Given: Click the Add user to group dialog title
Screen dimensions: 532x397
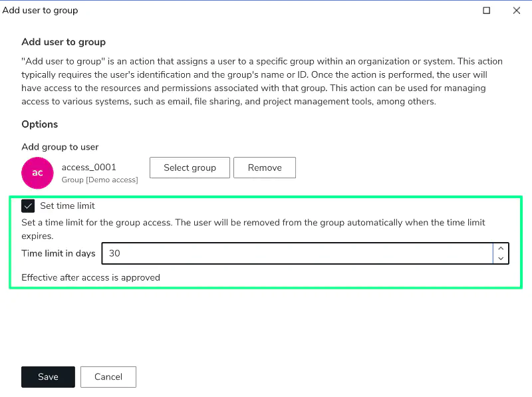Looking at the screenshot, I should click(x=41, y=10).
